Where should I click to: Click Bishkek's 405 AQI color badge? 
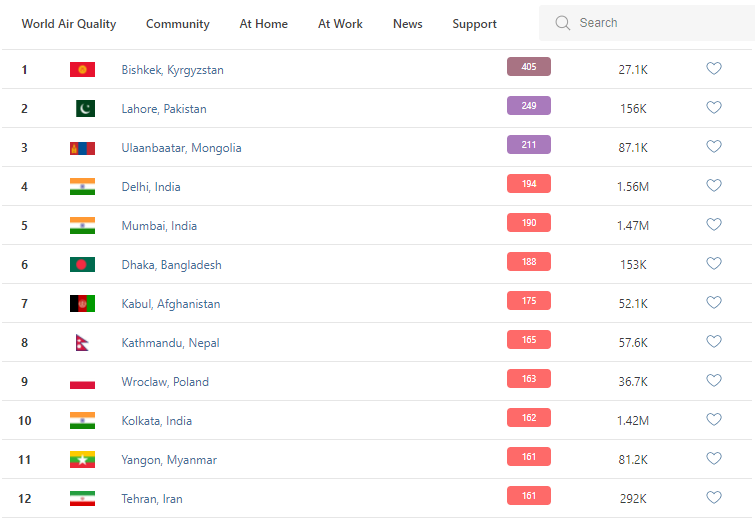[529, 67]
